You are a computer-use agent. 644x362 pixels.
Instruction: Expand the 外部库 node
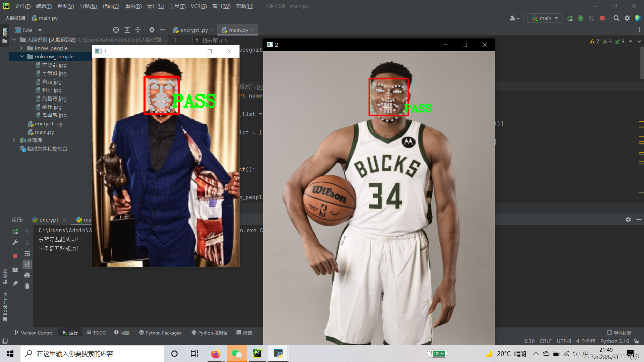[14, 140]
